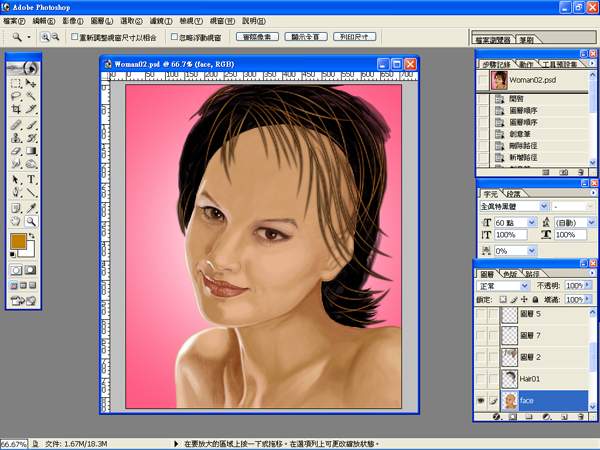Select the Dodge tool
The height and width of the screenshot is (450, 600).
[x=31, y=164]
